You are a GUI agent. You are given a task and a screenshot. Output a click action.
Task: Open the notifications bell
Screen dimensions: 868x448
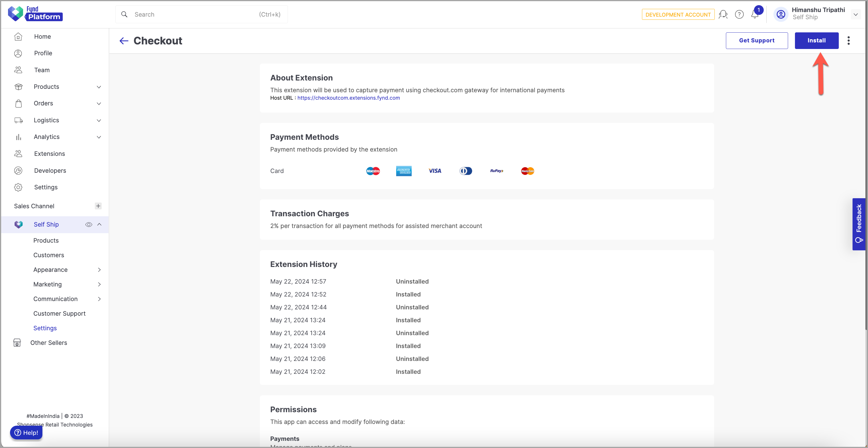tap(755, 15)
